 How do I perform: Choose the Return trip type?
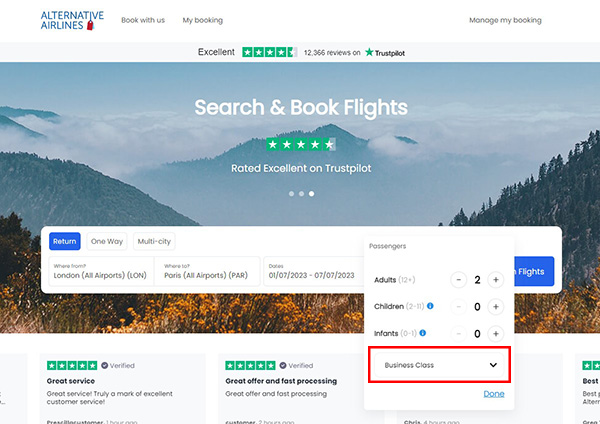[65, 241]
